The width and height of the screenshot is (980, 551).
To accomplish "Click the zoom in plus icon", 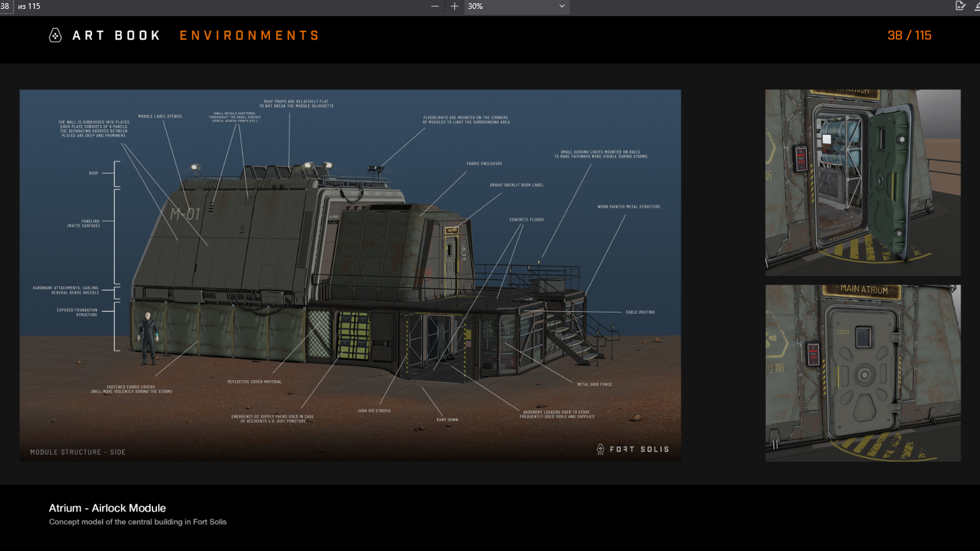I will (x=454, y=6).
